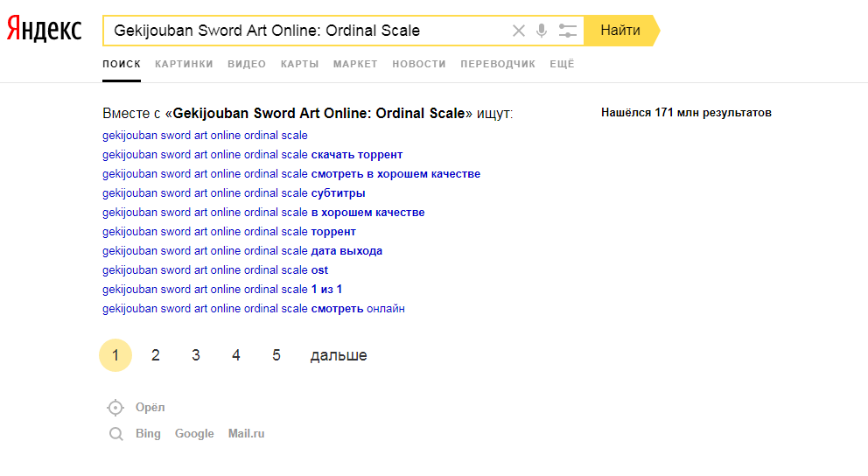Click 'Нашёлся 171 млн результатов' text
Image resolution: width=868 pixels, height=476 pixels.
click(x=686, y=113)
